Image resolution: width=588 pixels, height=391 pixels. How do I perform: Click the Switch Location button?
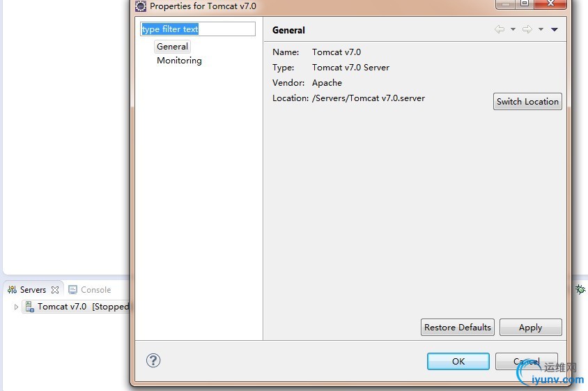pyautogui.click(x=527, y=101)
